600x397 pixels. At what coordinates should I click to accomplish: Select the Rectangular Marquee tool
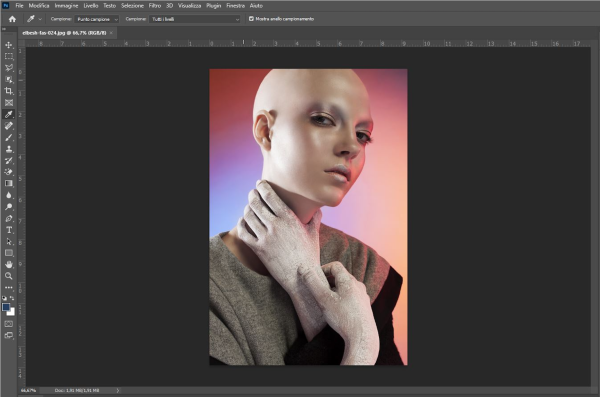tap(8, 56)
